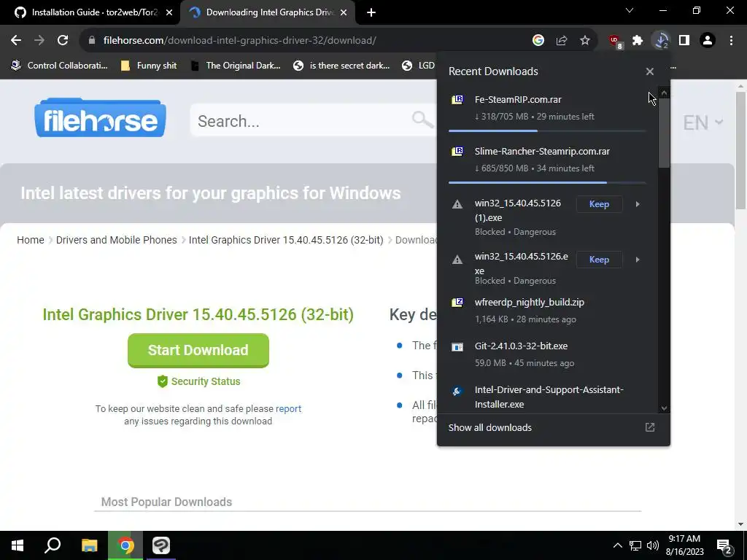747x560 pixels.
Task: Open the EN language dropdown
Action: tap(703, 122)
